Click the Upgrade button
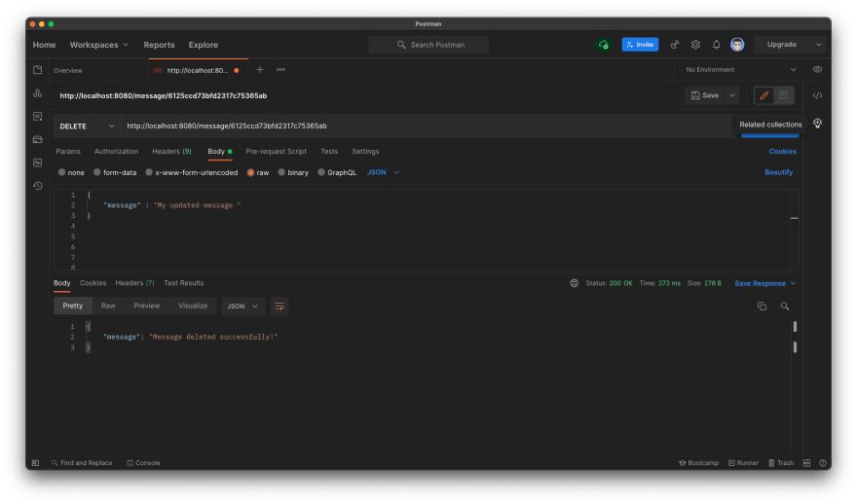Image resolution: width=857 pixels, height=504 pixels. [x=782, y=45]
